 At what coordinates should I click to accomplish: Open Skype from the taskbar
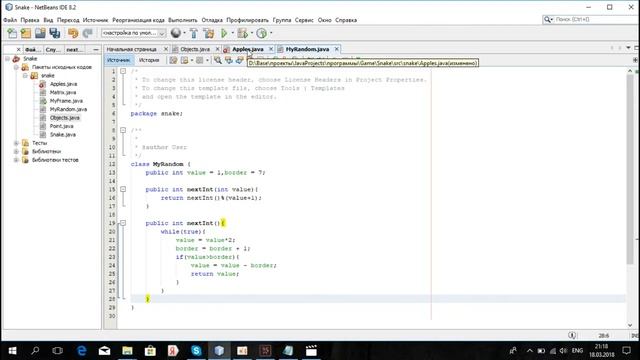[196, 351]
